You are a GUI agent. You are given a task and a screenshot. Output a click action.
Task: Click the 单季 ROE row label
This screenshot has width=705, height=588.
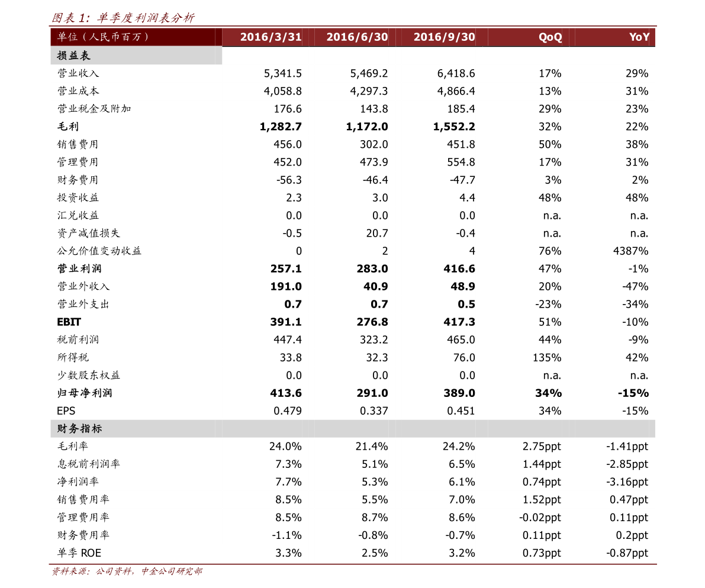pyautogui.click(x=79, y=553)
